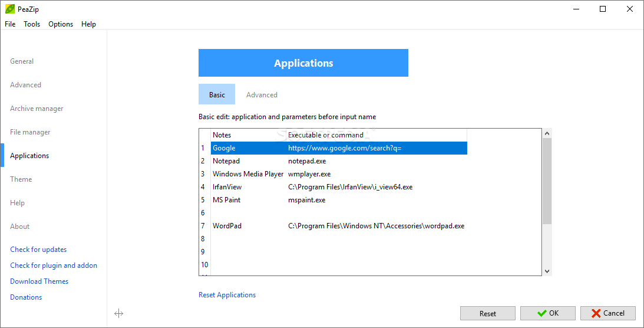Click the wordpad.exe path cell
This screenshot has height=328, width=644.
tap(377, 226)
